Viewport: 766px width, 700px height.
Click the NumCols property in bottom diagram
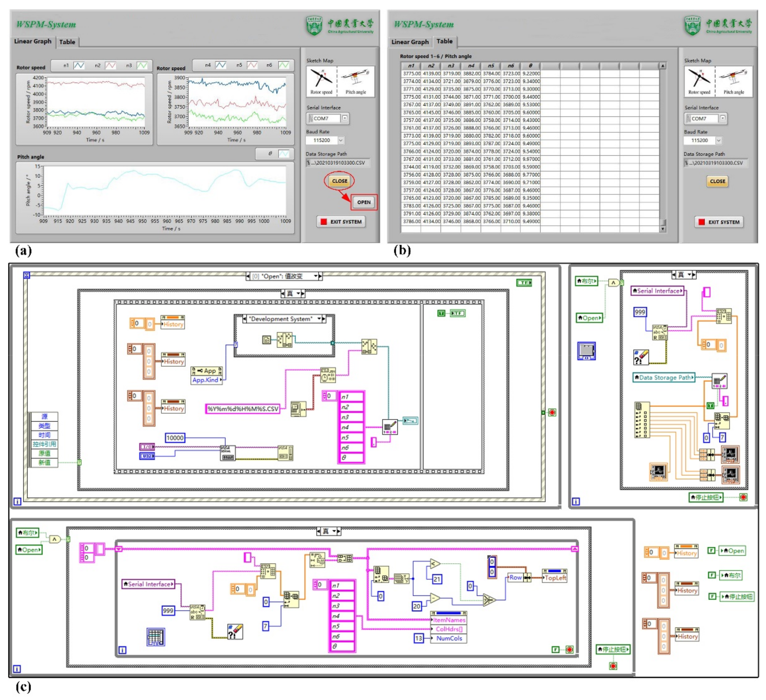449,638
